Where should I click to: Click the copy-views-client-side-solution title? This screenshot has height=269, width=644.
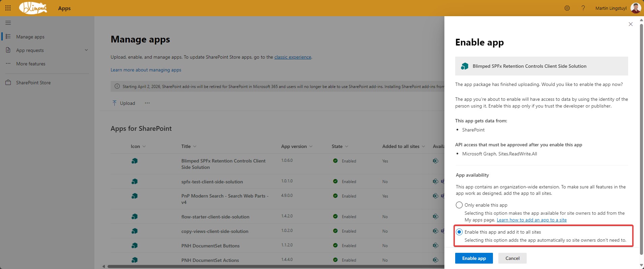coord(215,231)
